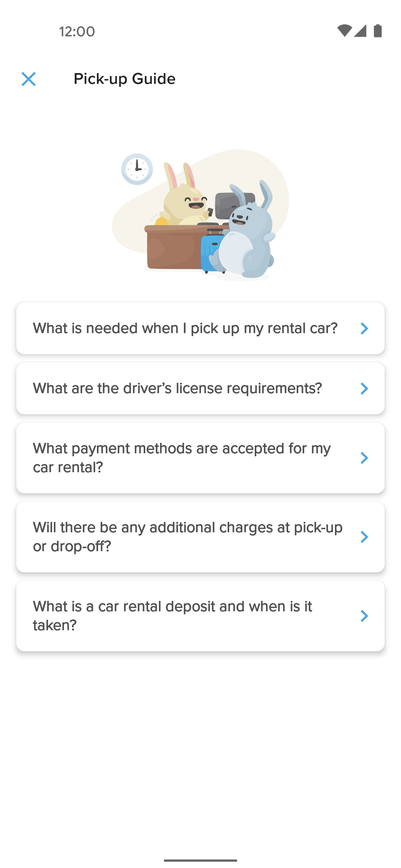Open "What is a car rental deposit" question
The height and width of the screenshot is (868, 401).
tap(200, 616)
